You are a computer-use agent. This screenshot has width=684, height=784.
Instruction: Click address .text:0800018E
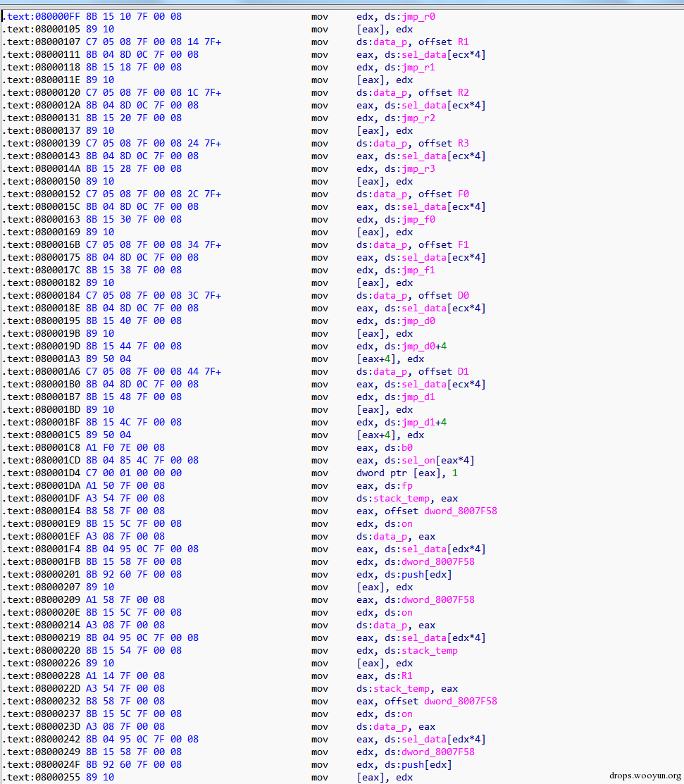click(41, 309)
